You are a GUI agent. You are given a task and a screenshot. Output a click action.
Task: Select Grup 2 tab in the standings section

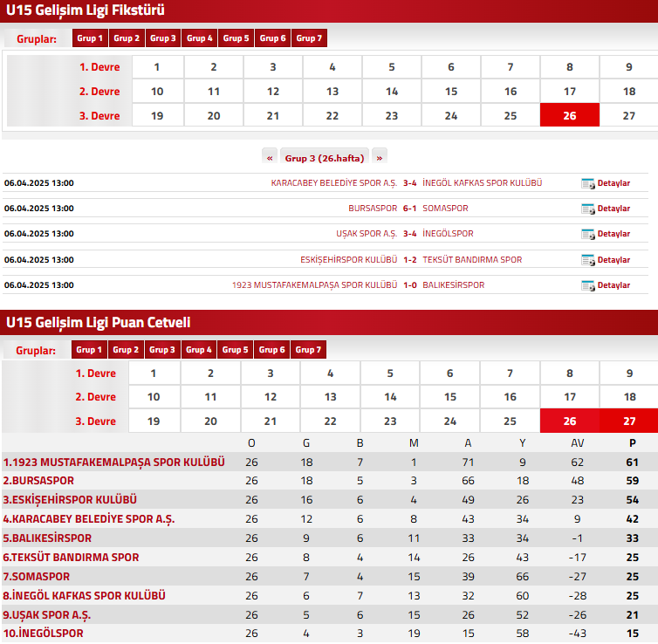tap(126, 350)
